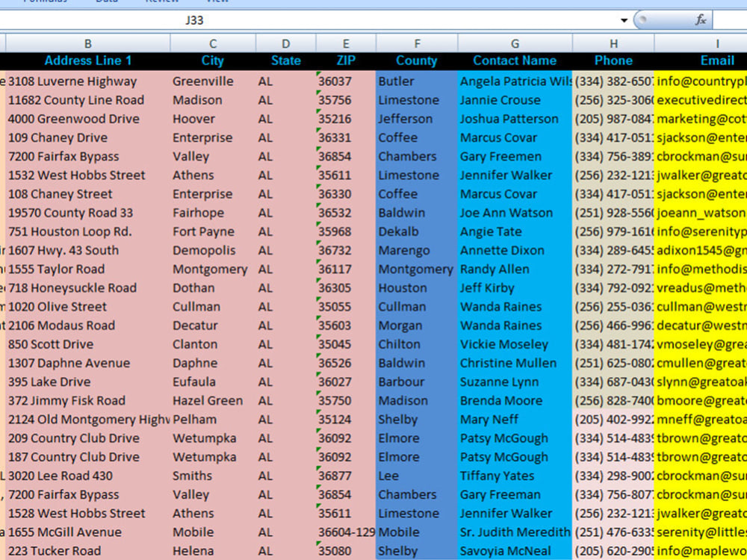747x560 pixels.
Task: Select county cell Houston
Action: click(x=417, y=288)
